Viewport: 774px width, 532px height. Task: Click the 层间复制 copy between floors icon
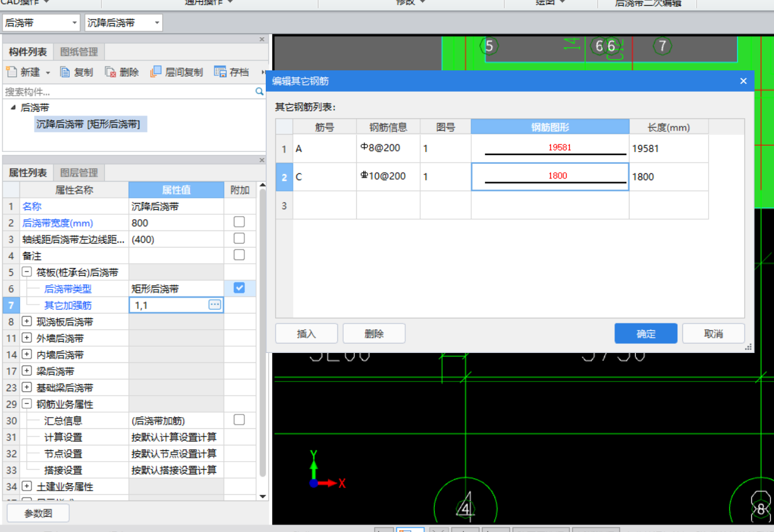(x=156, y=72)
